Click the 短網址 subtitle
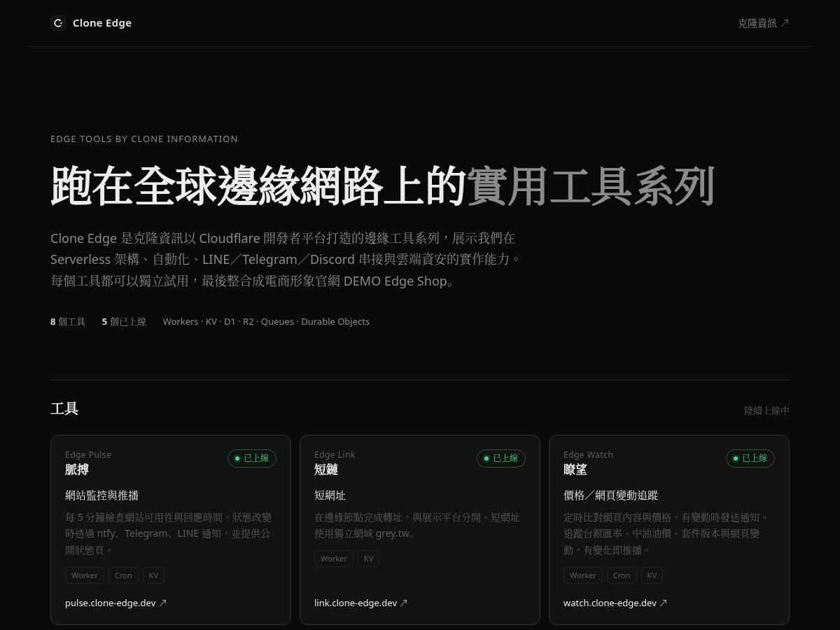Screen dimensions: 840x630 tap(330, 496)
